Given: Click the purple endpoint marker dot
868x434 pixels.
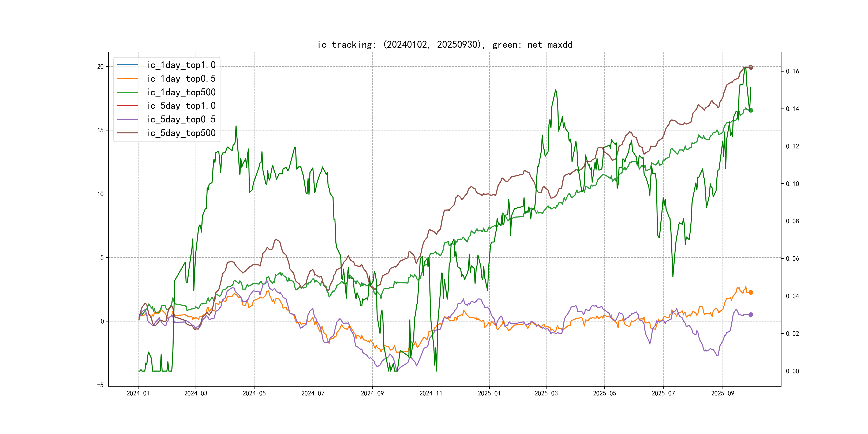Looking at the screenshot, I should [x=750, y=315].
